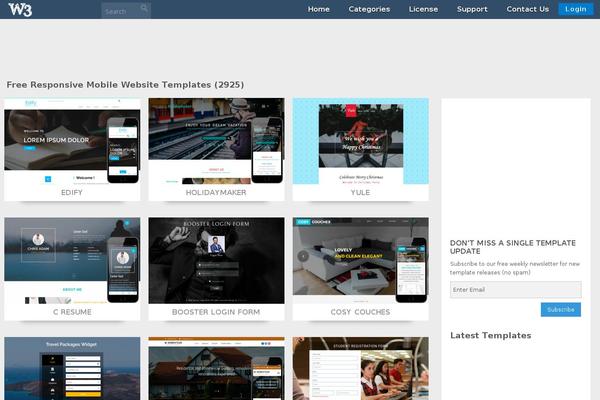The height and width of the screenshot is (400, 600).
Task: Click the EDIFY template title
Action: 72,193
